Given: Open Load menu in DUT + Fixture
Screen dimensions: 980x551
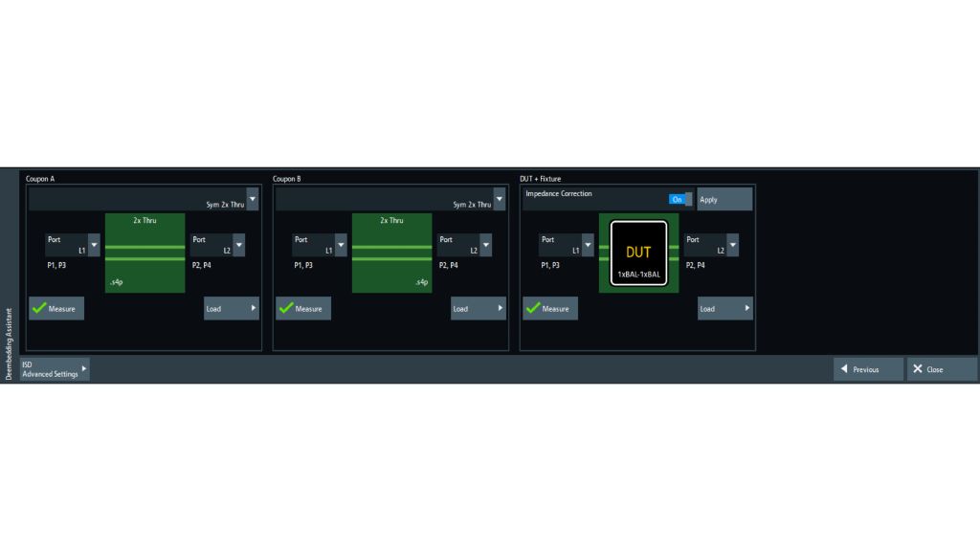Looking at the screenshot, I should [724, 308].
